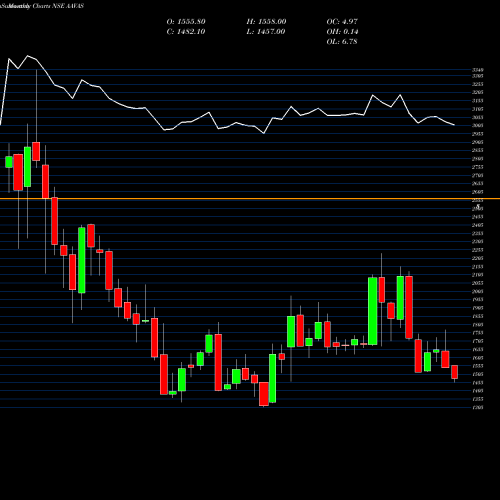Select the OL: 6.78 reading
The height and width of the screenshot is (500, 500).
coord(342,42)
